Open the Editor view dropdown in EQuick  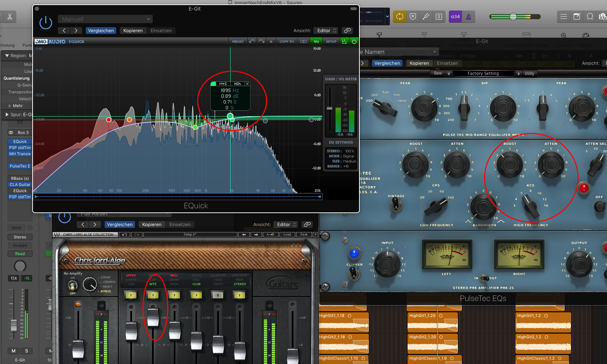327,31
